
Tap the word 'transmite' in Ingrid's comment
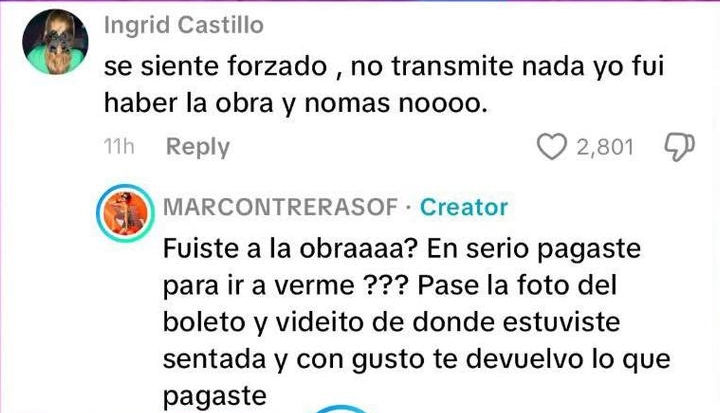point(452,67)
